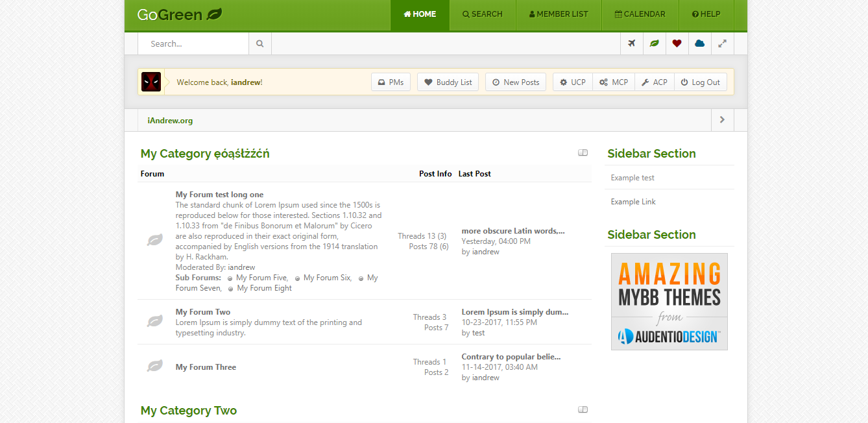Viewport: 868px width, 423px height.
Task: View New Posts button
Action: 516,82
